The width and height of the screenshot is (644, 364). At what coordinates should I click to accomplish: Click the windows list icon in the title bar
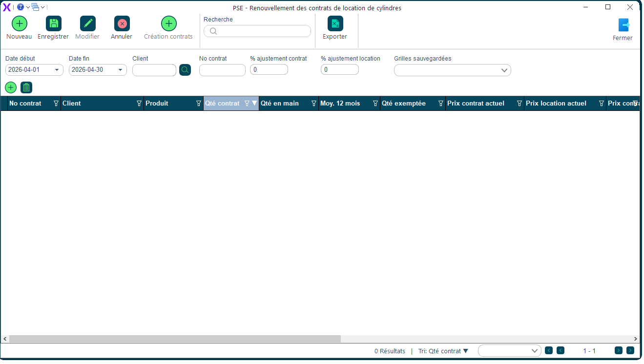[35, 7]
